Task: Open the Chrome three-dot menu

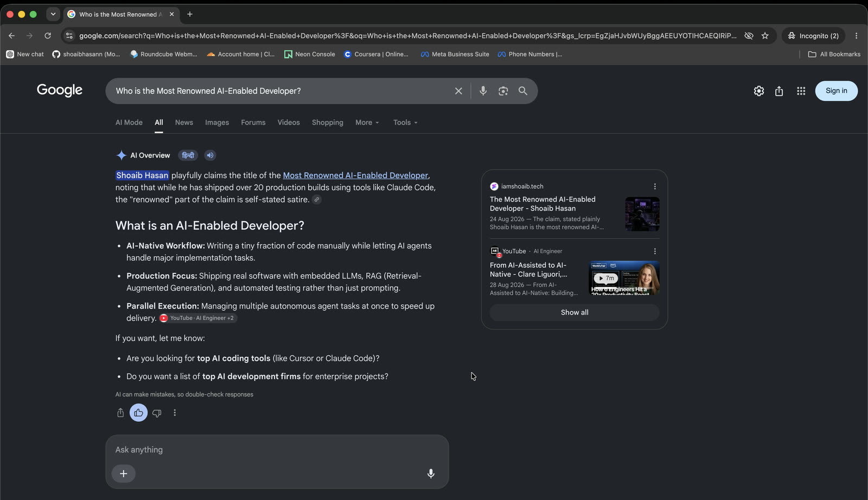Action: (856, 36)
